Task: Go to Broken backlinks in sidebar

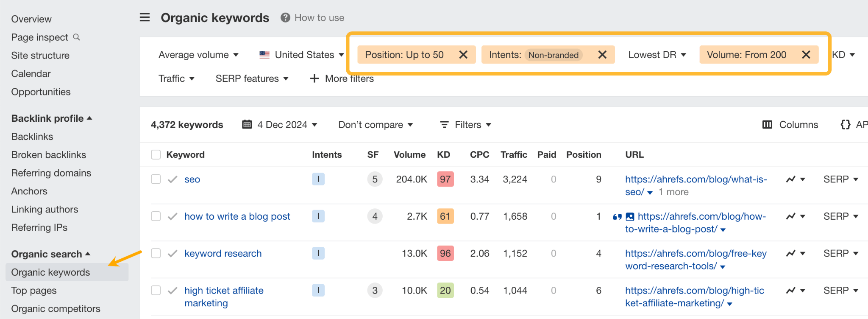Action: (x=49, y=155)
